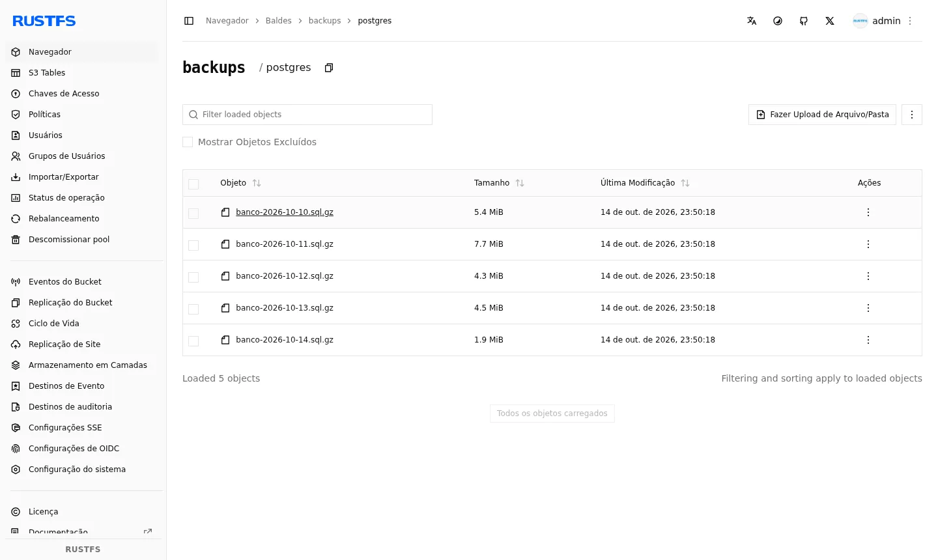
Task: Open Chaves de Acesso in sidebar
Action: (x=82, y=94)
